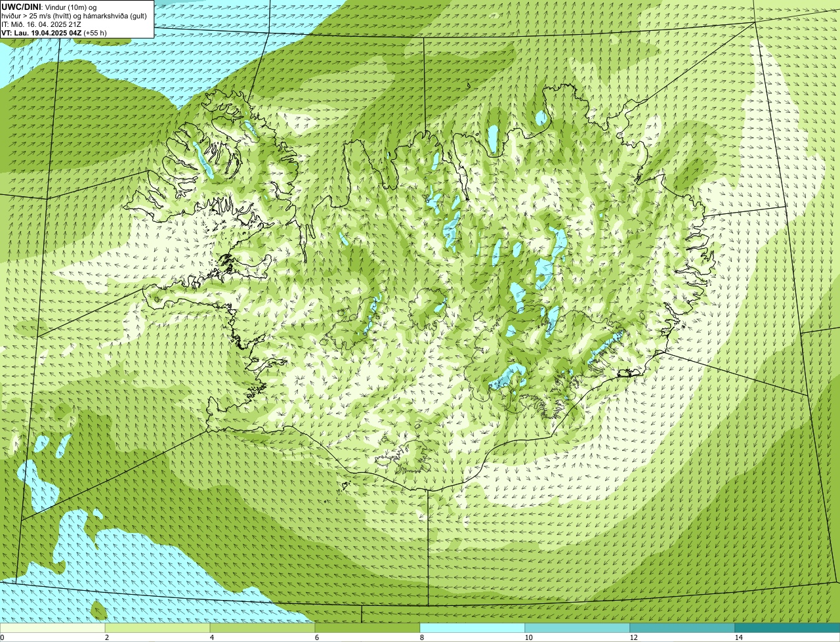
Task: Click the dark teal swatch above 14 m/s
Action: click(787, 628)
